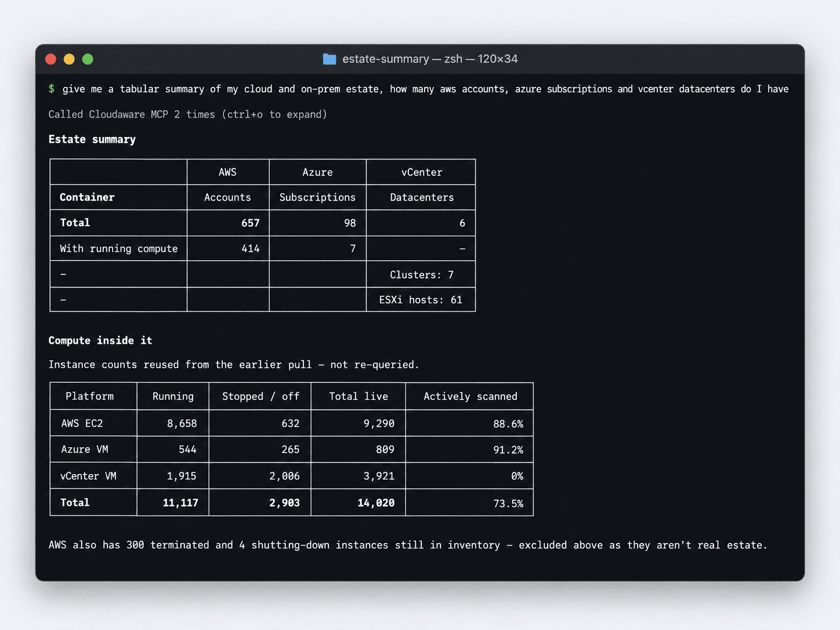Click the AWS total value '657'
The image size is (840, 630).
coord(251,223)
